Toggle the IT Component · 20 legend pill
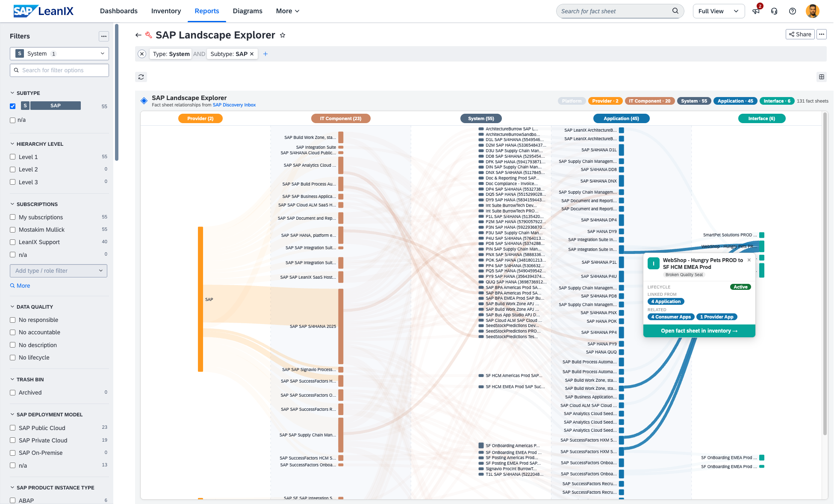 pyautogui.click(x=650, y=101)
